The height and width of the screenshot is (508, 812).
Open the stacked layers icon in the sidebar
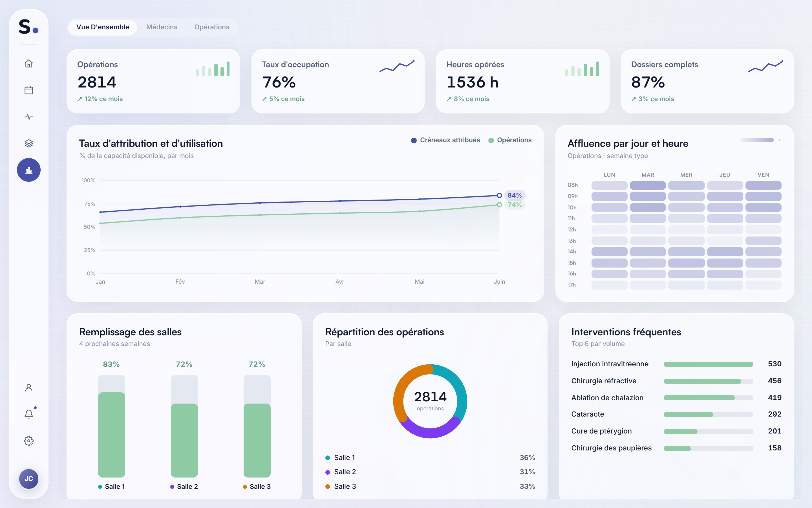coord(29,143)
